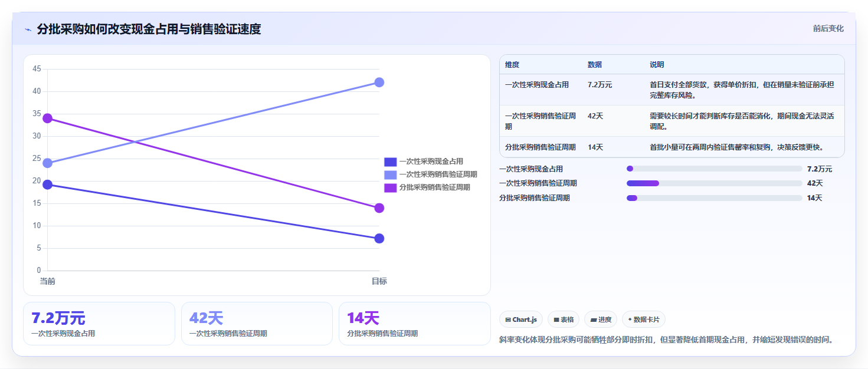Click the 首日支付全部货款 description cell
868x369 pixels.
pyautogui.click(x=742, y=90)
